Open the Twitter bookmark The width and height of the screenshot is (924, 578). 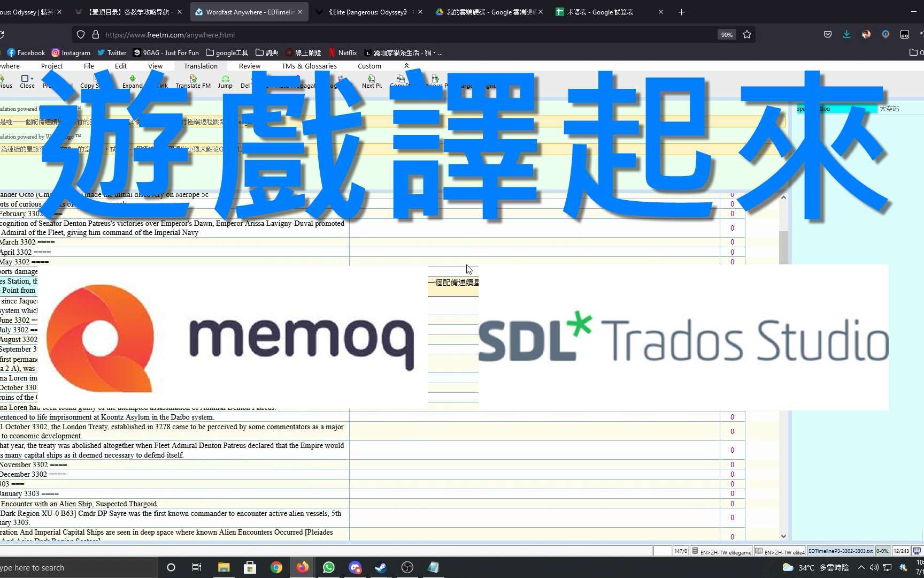point(112,52)
